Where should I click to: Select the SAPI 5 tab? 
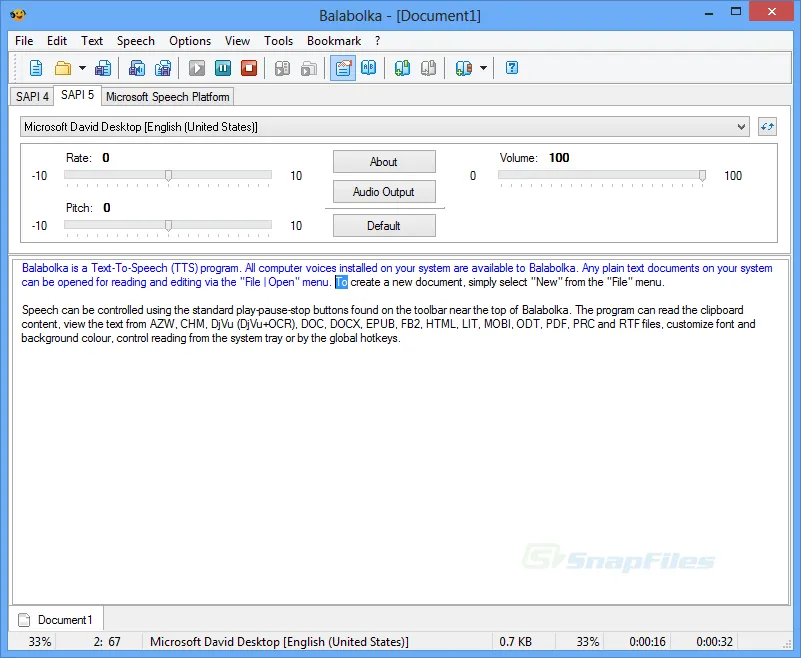tap(78, 95)
